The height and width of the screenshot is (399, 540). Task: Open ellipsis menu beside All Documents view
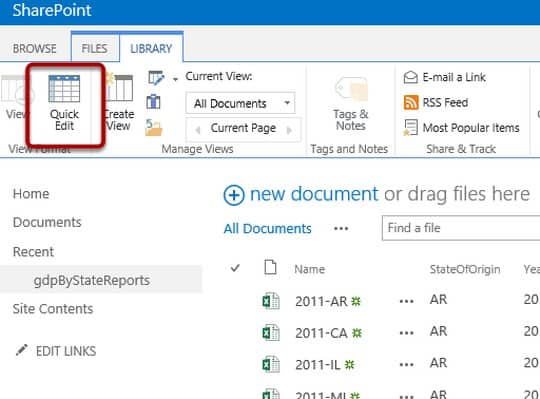pyautogui.click(x=341, y=228)
